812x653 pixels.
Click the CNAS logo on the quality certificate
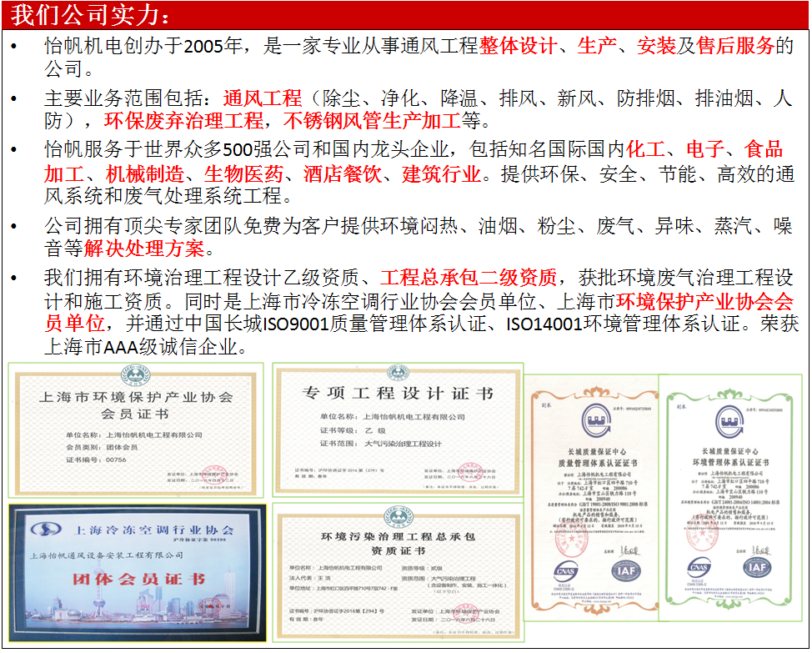point(565,572)
